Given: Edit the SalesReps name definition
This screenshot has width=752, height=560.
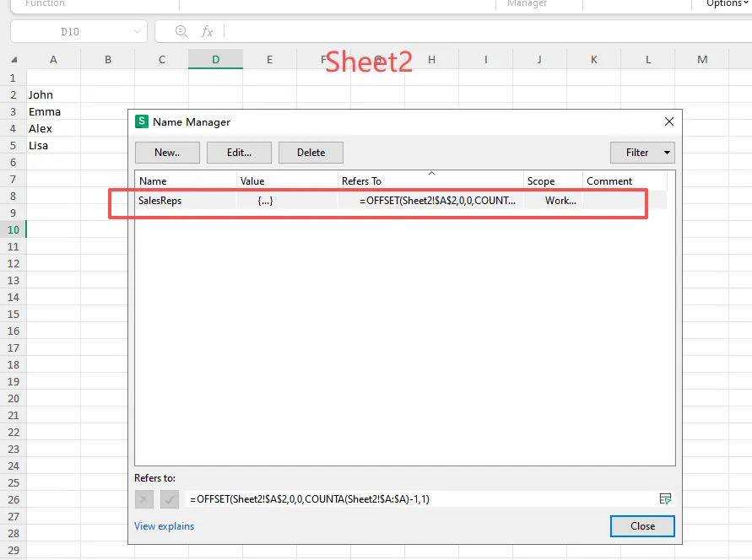Looking at the screenshot, I should (239, 153).
